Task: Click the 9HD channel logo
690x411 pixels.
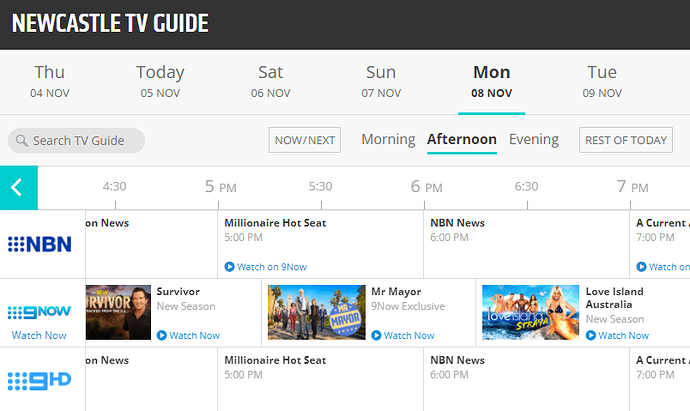Action: (x=39, y=380)
